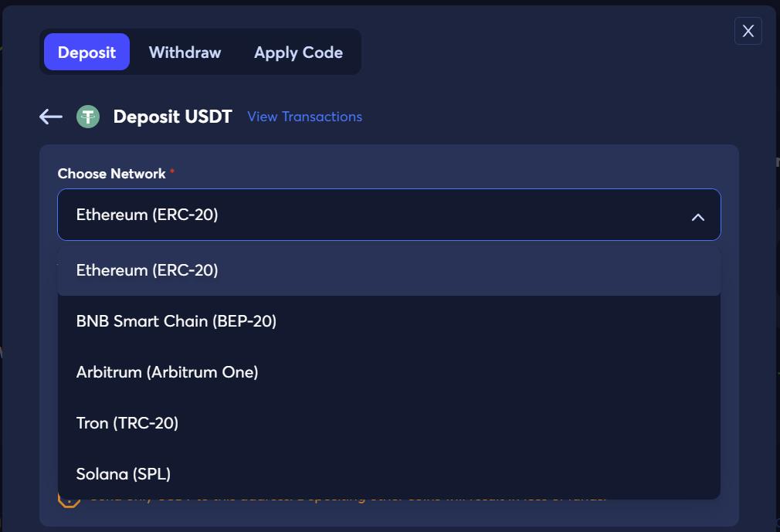Click the orange warning icon under the list
Screen dimensions: 780x532
point(70,500)
